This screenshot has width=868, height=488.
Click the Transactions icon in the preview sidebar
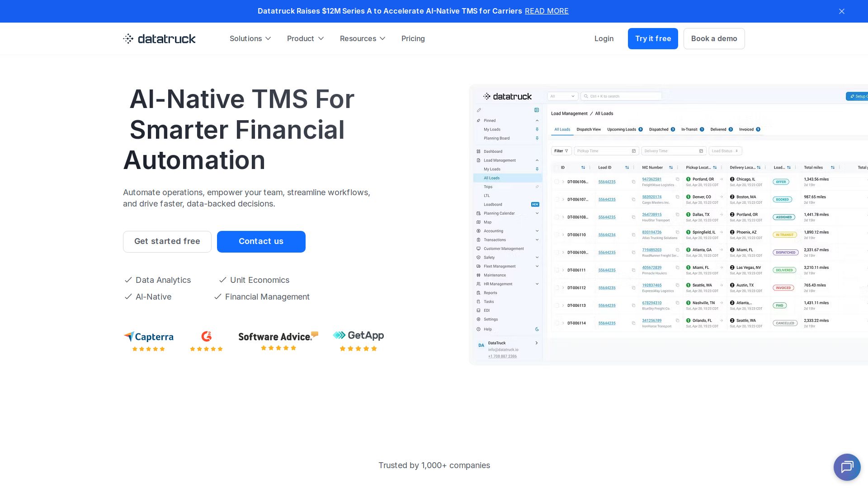point(478,240)
